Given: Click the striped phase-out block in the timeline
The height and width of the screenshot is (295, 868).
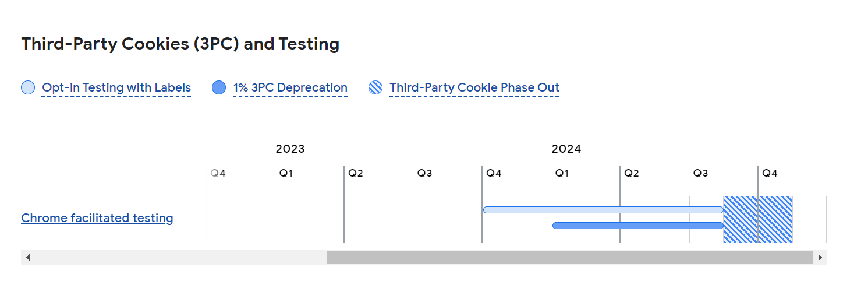Looking at the screenshot, I should (x=757, y=219).
